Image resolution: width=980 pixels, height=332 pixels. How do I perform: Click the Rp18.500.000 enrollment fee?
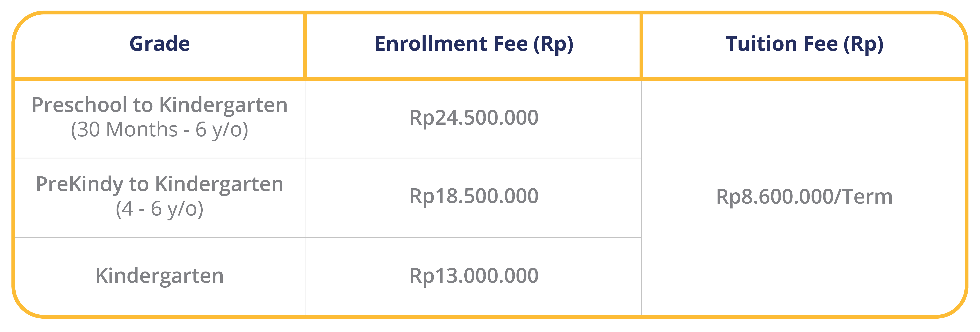(474, 197)
